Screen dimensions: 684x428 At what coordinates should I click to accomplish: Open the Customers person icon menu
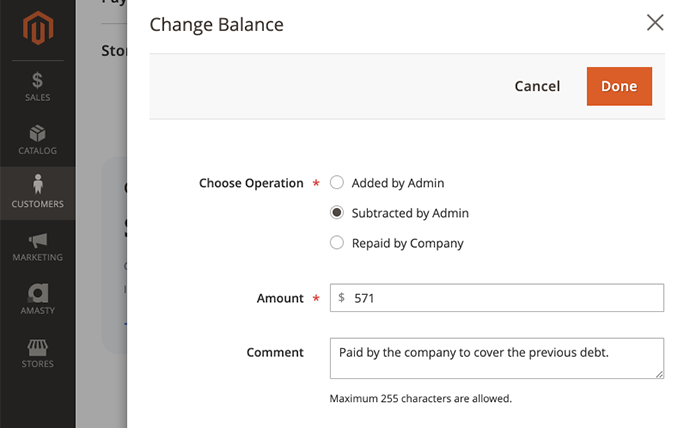click(x=38, y=184)
